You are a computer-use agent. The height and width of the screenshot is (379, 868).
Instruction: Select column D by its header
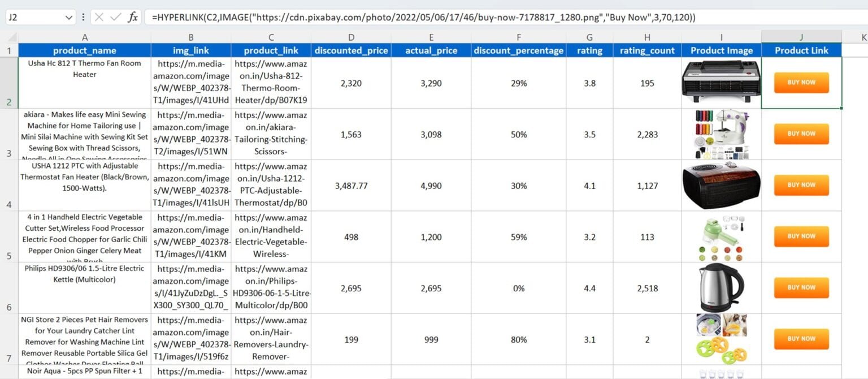coord(351,35)
